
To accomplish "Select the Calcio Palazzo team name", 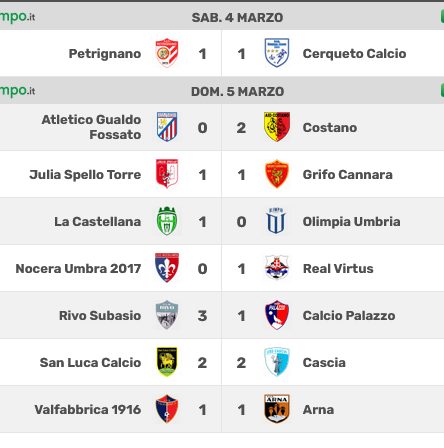I will pos(349,315).
